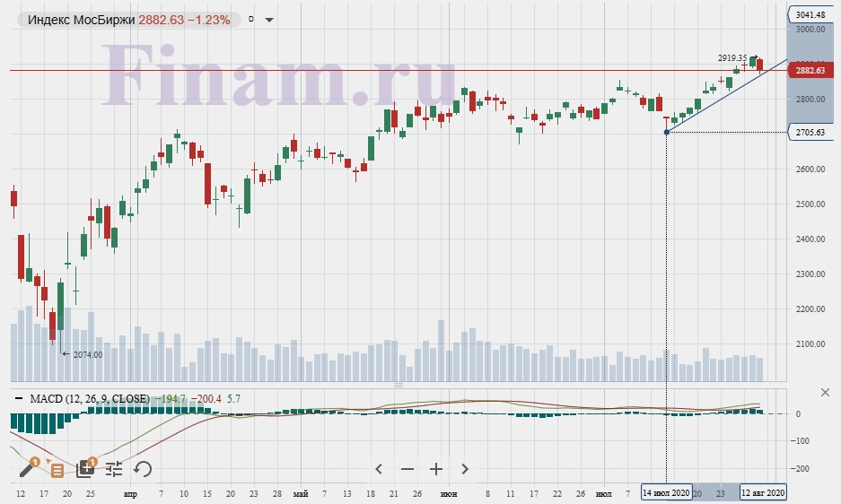Move chart right with the forward arrow
841x504 pixels.
click(465, 469)
